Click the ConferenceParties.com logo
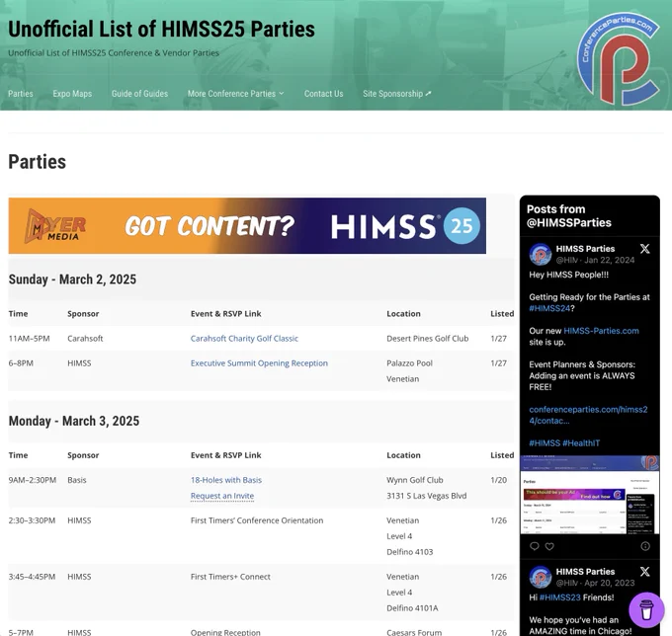Screen dimensions: 672x636 pos(619,58)
